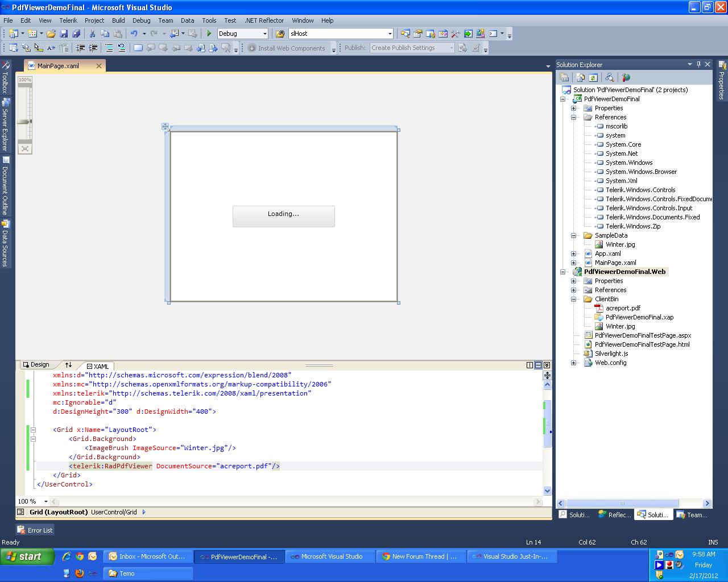Open the Error List panel
Image resolution: width=728 pixels, height=582 pixels.
click(35, 530)
